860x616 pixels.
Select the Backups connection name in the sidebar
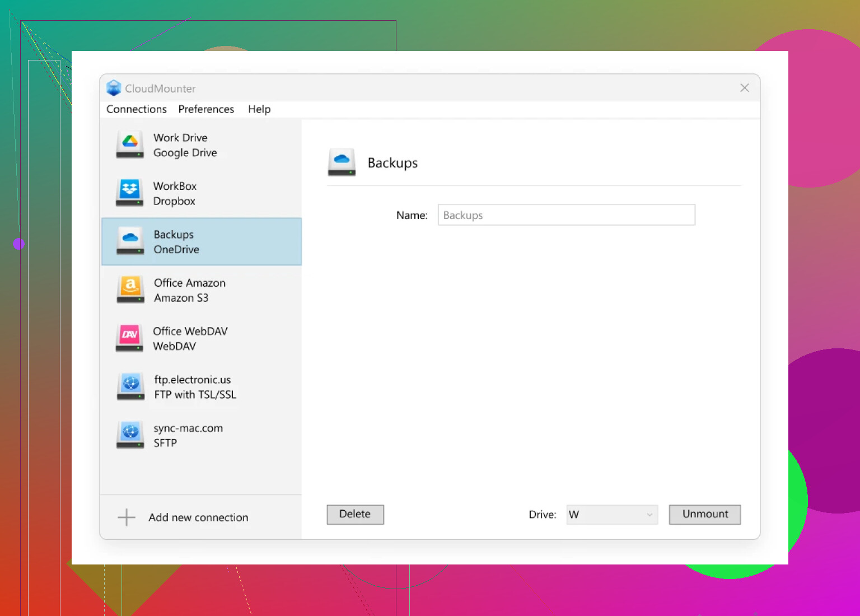pos(174,235)
